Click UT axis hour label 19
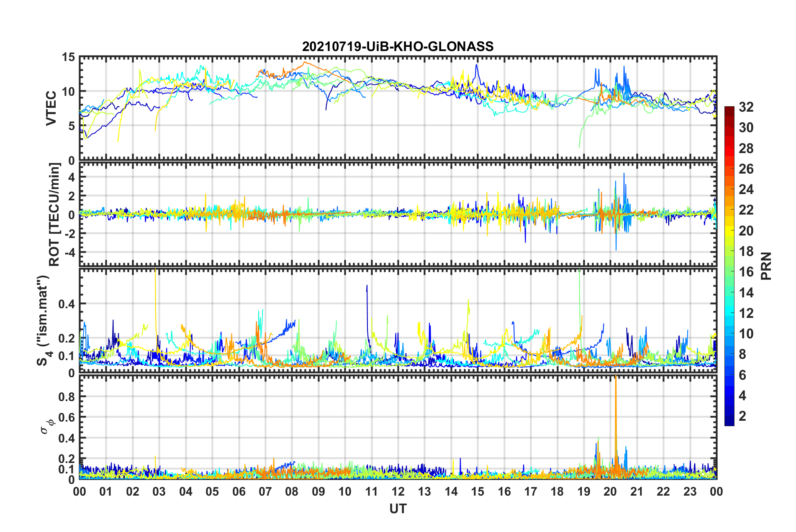 (x=584, y=492)
